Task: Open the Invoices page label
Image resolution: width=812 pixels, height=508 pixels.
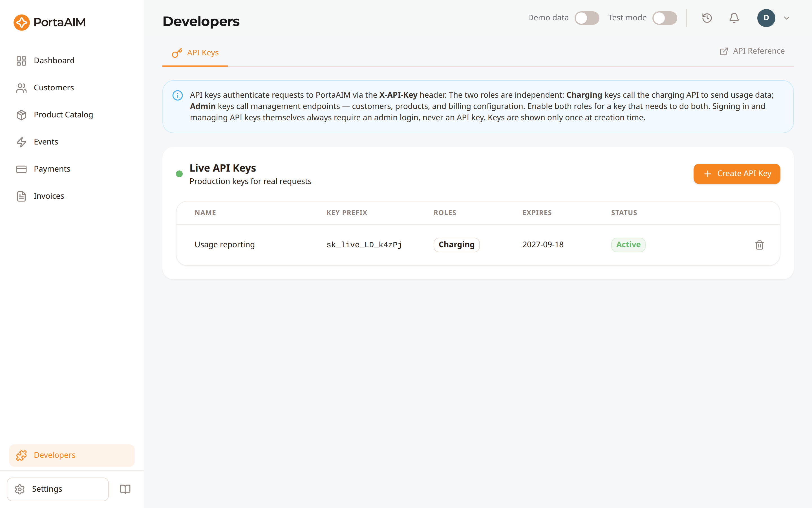Action: tap(49, 196)
